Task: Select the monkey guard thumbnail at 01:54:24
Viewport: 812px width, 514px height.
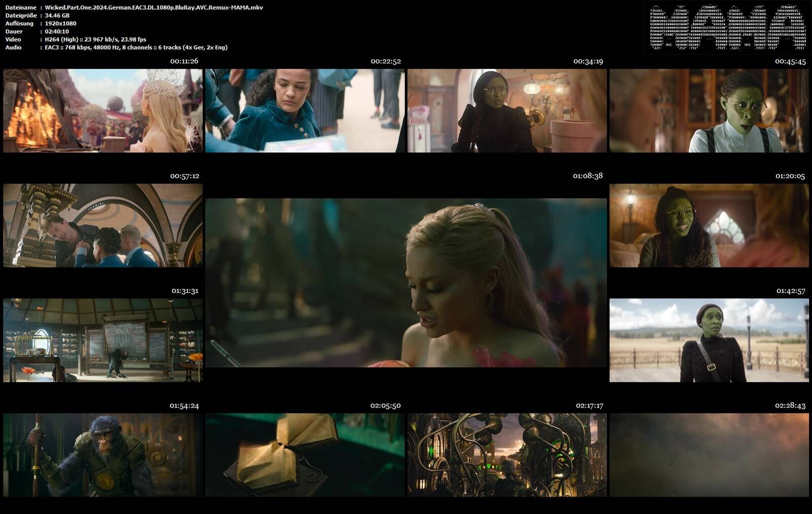Action: [103, 455]
